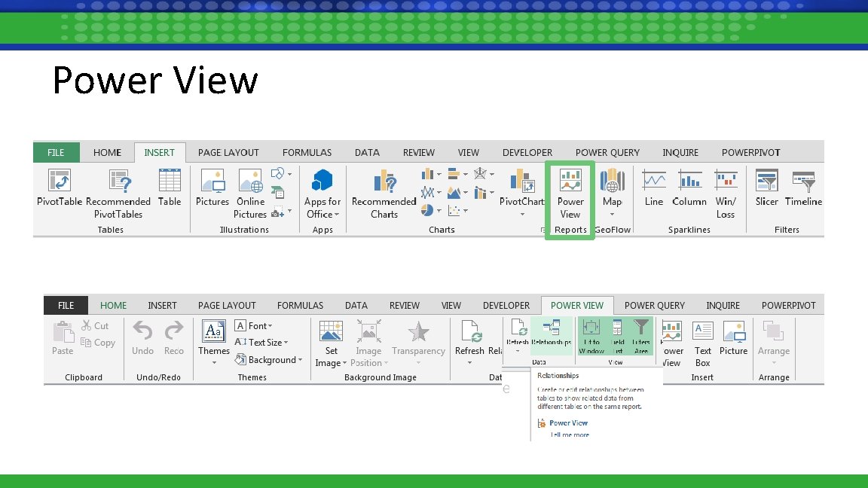Expand the Arrange dropdown
The width and height of the screenshot is (868, 488).
(774, 363)
